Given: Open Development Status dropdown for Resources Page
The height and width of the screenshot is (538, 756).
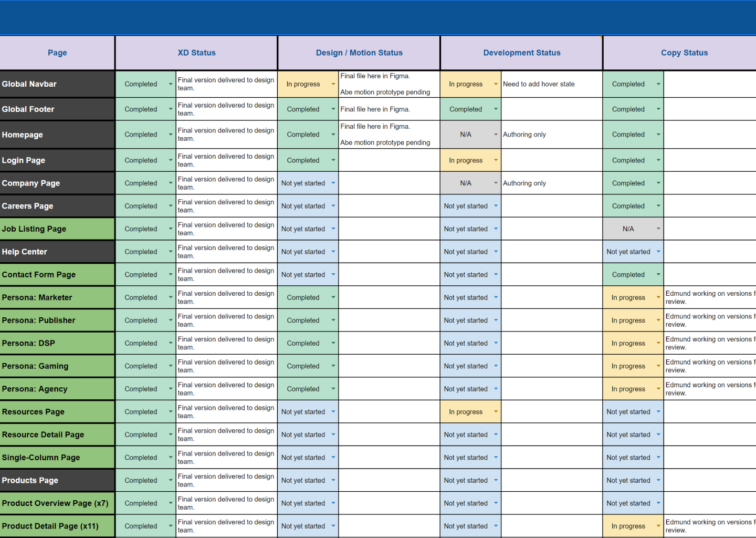Looking at the screenshot, I should tap(496, 412).
